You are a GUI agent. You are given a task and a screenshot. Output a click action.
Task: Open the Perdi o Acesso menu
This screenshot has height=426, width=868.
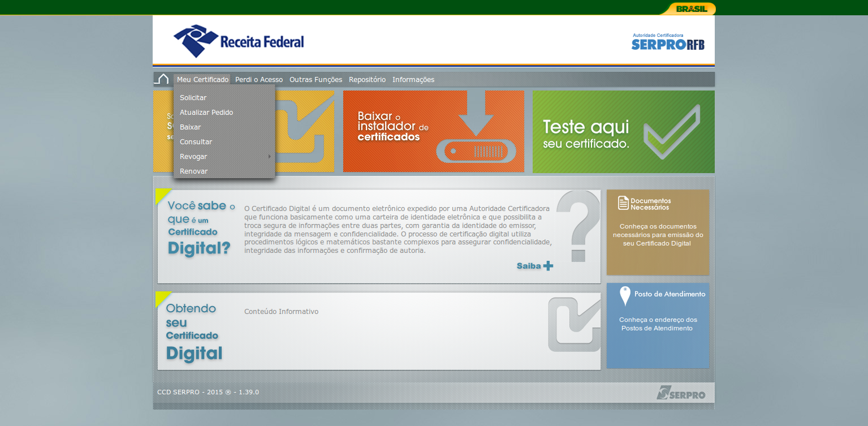pos(259,80)
